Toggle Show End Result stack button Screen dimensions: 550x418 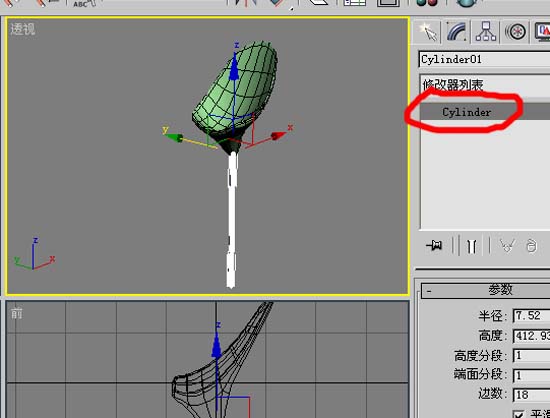472,246
